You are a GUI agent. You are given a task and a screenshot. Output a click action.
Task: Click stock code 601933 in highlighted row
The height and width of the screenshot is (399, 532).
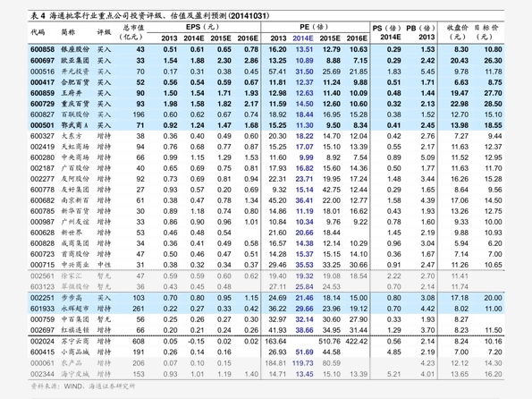(42, 309)
